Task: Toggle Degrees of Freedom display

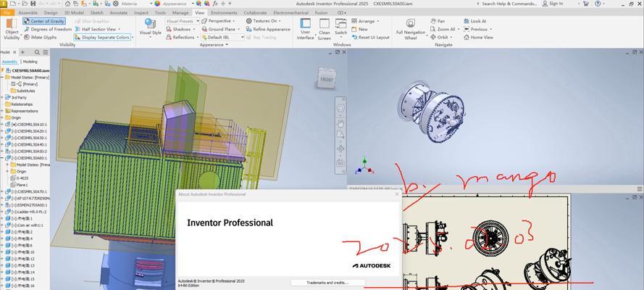Action: 48,29
